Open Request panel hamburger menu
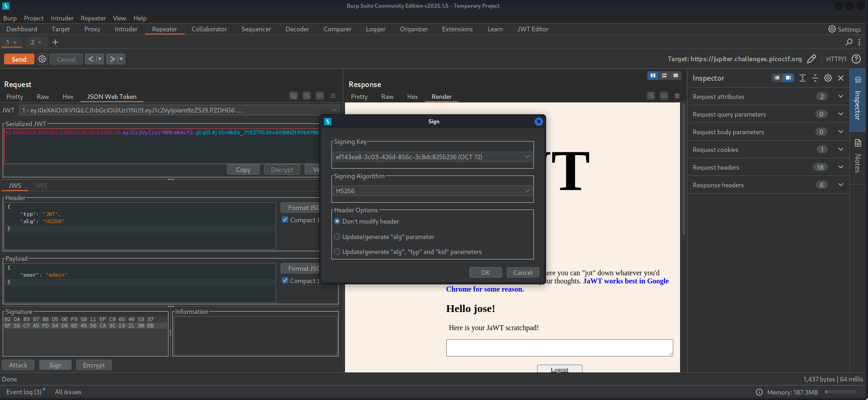The width and height of the screenshot is (868, 400). coord(333,96)
